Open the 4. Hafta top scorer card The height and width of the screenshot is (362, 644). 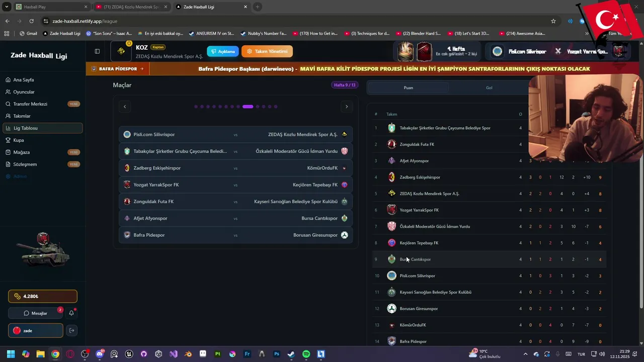coord(438,51)
